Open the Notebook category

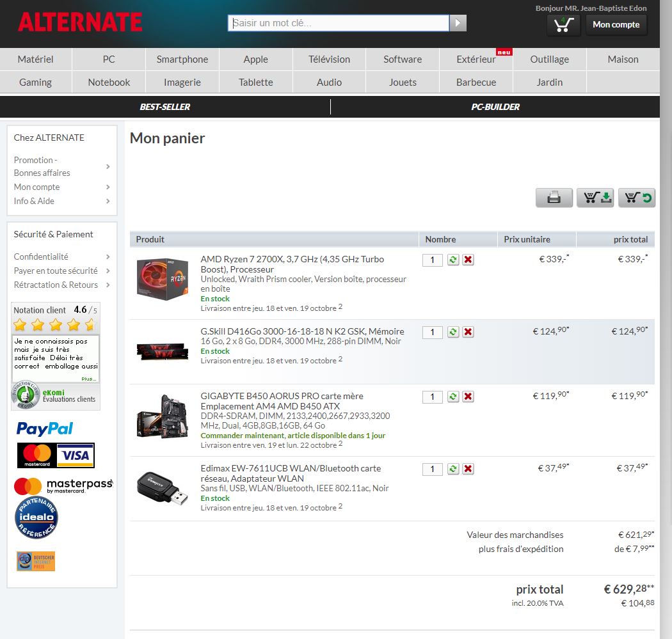point(109,83)
